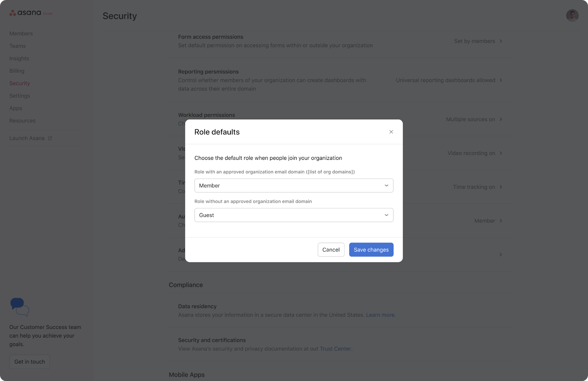588x381 pixels.
Task: Go to Members in sidebar
Action: [x=21, y=33]
